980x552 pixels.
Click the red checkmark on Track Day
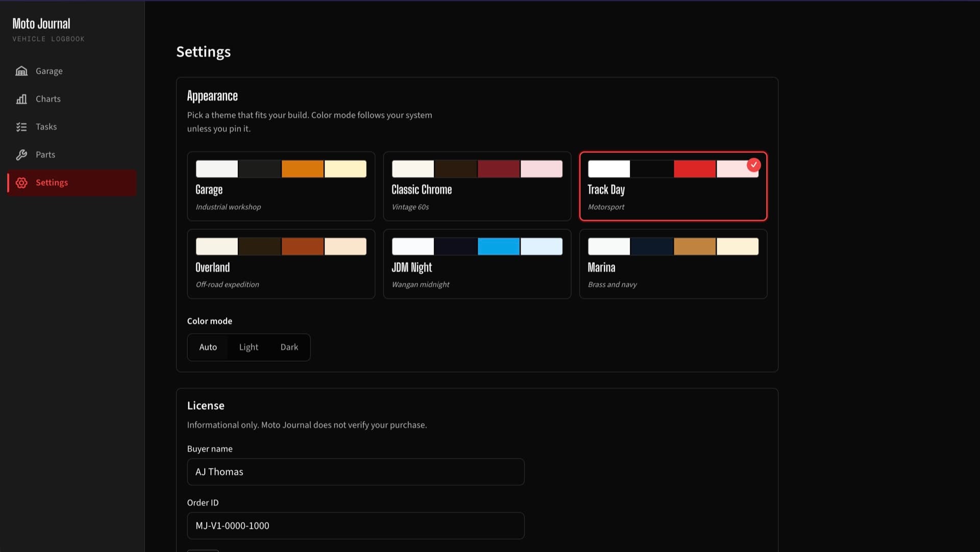[754, 165]
